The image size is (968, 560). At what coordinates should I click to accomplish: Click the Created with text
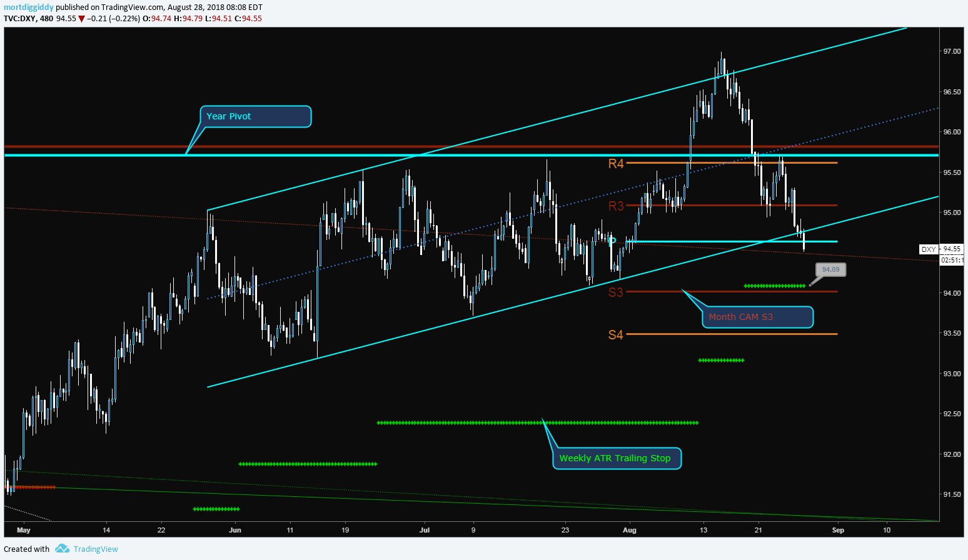click(x=26, y=549)
